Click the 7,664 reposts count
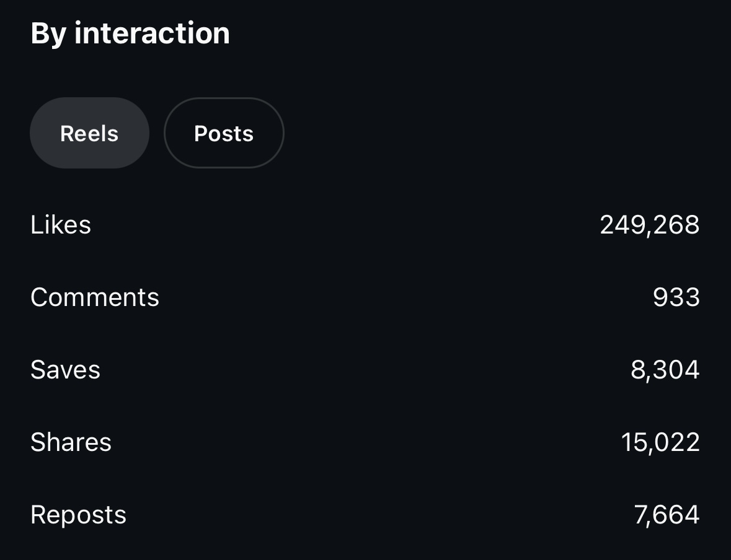731x560 pixels. coord(667,515)
